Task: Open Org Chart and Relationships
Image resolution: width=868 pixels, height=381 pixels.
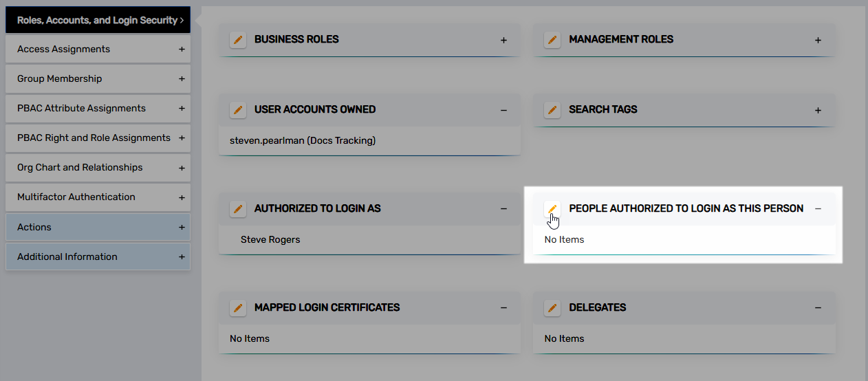Action: pos(98,168)
